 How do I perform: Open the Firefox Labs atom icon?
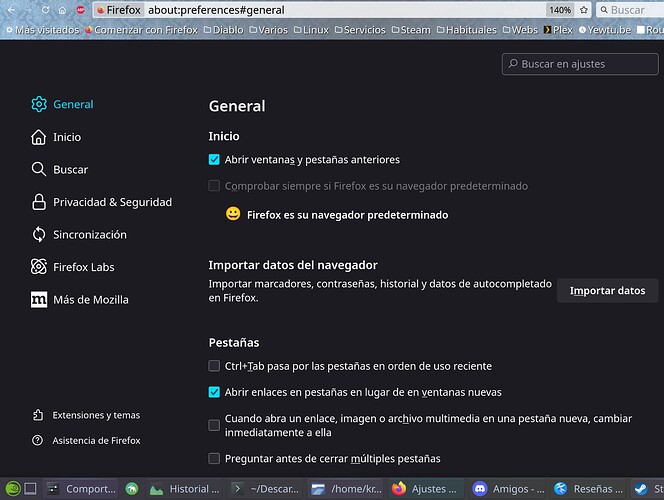(39, 267)
